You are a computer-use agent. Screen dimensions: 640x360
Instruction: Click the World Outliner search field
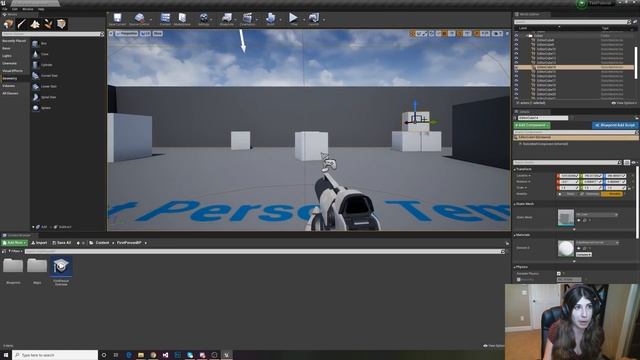[x=571, y=22]
